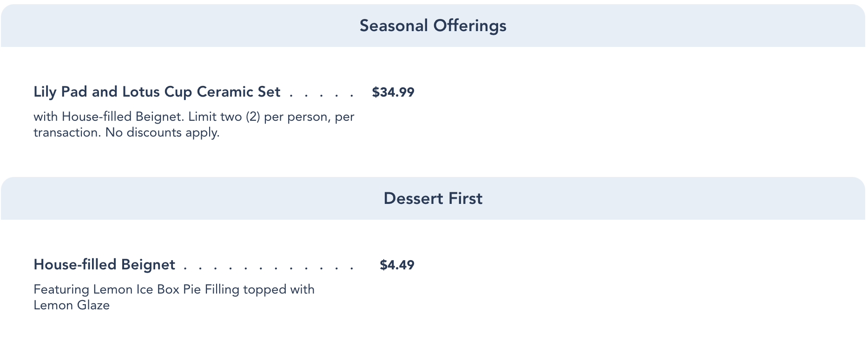This screenshot has height=340, width=868.
Task: Click the "No discounts apply." text
Action: 162,133
